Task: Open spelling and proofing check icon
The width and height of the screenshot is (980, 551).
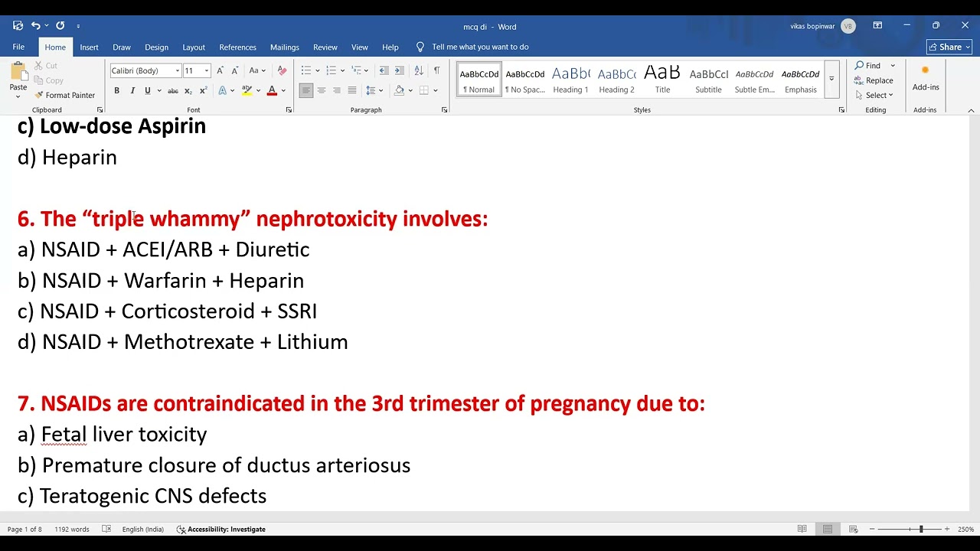Action: click(x=106, y=529)
